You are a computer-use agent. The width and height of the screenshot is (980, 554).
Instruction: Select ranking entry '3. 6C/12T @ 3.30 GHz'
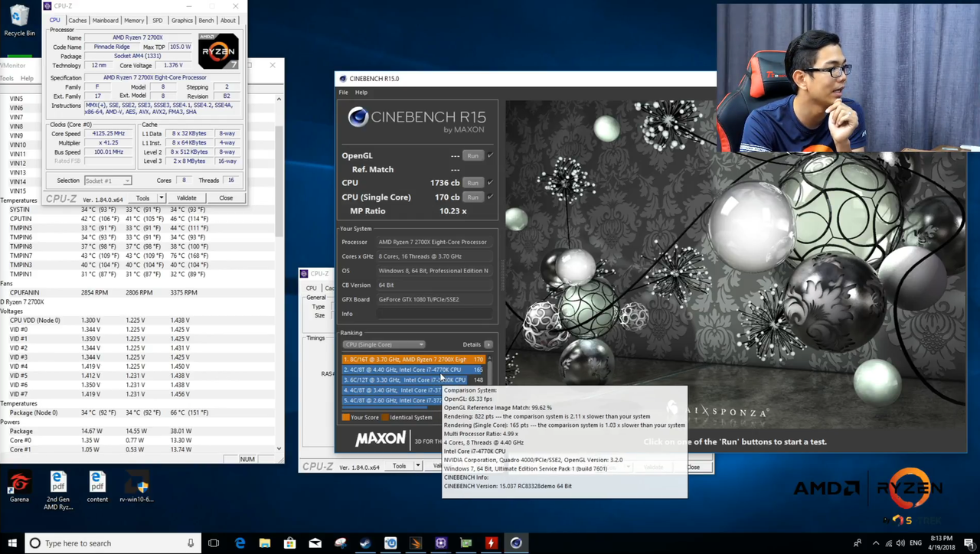[413, 380]
